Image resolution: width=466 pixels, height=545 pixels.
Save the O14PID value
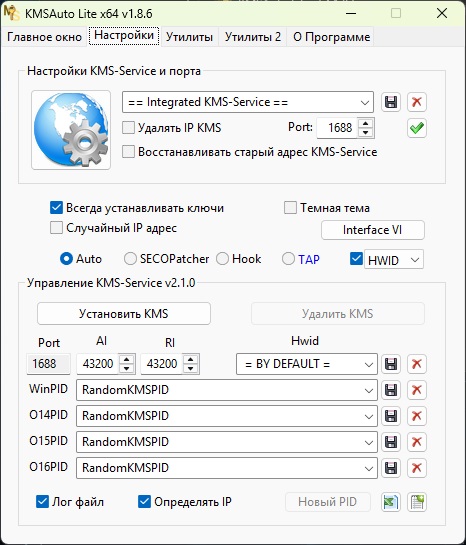pyautogui.click(x=391, y=416)
